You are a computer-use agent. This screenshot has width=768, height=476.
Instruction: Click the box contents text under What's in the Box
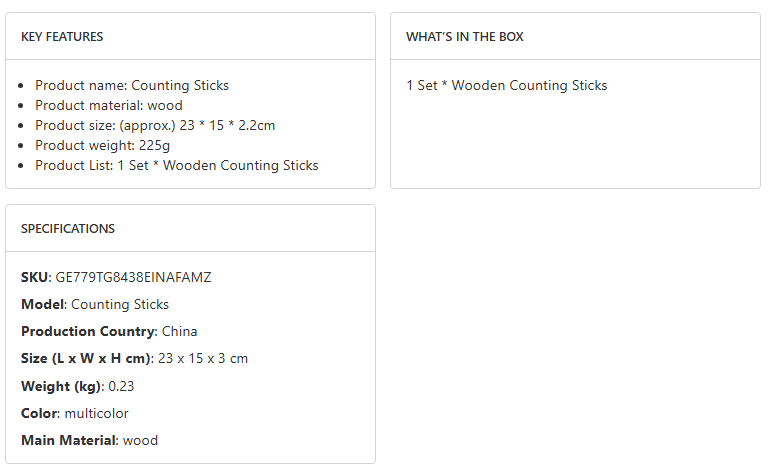point(506,86)
